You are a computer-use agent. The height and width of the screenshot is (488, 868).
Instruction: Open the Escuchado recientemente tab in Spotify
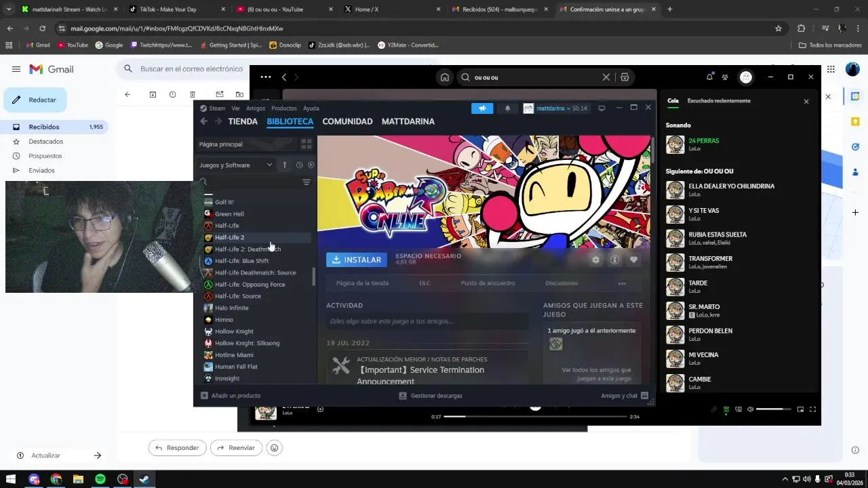[719, 101]
